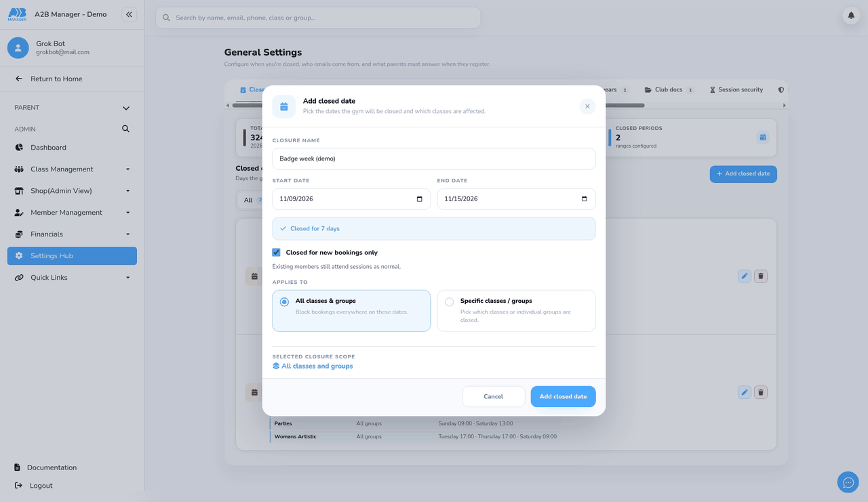Click 'All classes and groups' scope text

317,367
